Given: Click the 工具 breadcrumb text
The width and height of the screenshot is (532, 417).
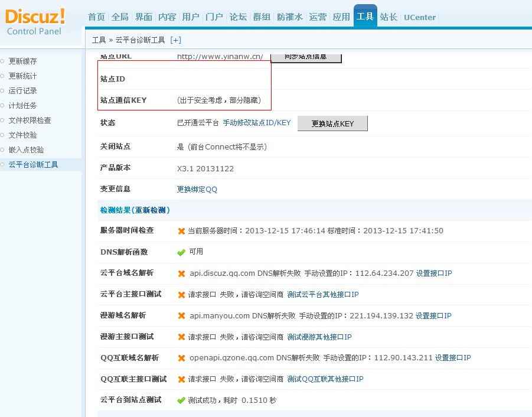Looking at the screenshot, I should tap(99, 40).
